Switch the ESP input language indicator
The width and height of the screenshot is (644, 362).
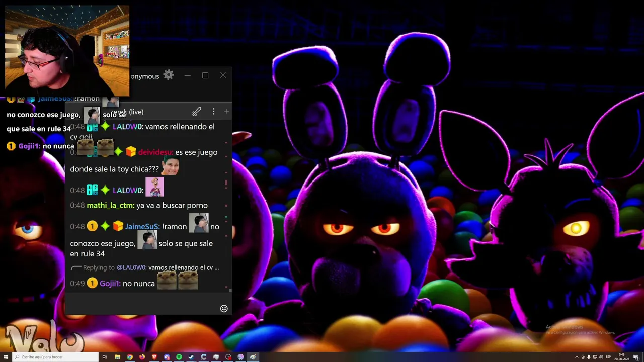[608, 357]
